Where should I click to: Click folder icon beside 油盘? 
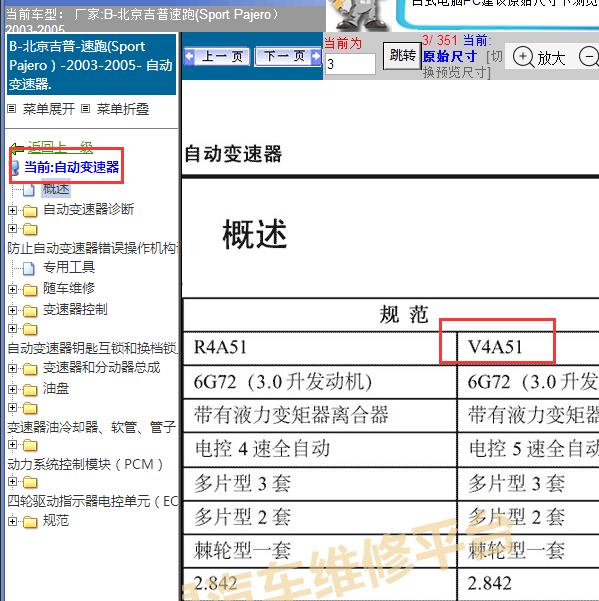[30, 390]
